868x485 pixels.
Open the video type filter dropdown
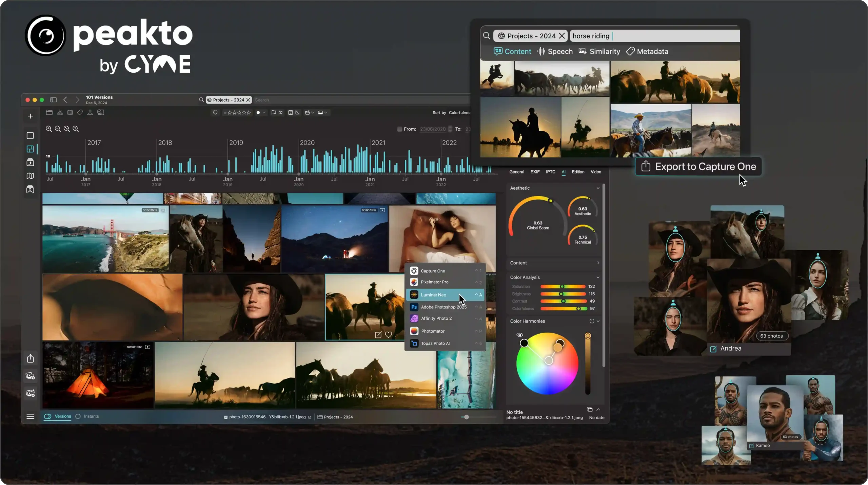[x=310, y=113]
